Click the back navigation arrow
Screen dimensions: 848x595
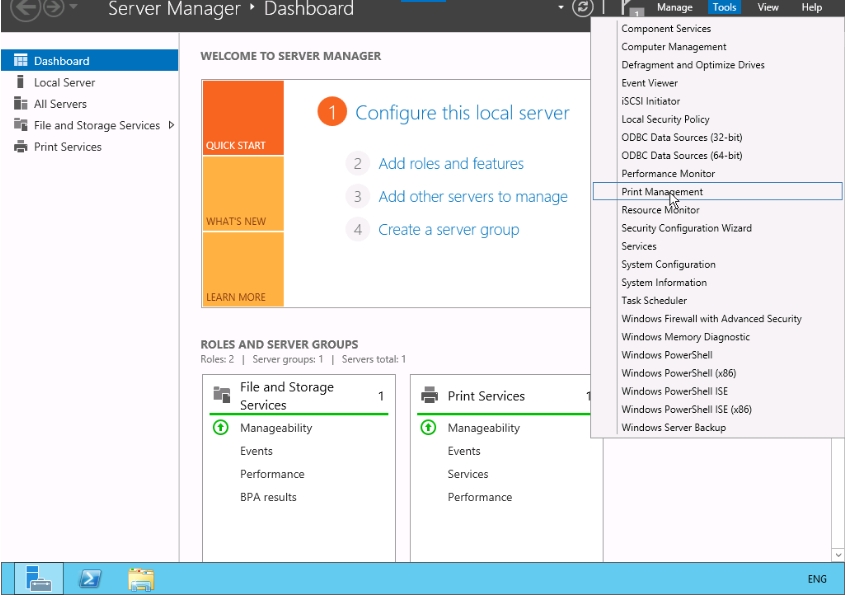[x=25, y=8]
